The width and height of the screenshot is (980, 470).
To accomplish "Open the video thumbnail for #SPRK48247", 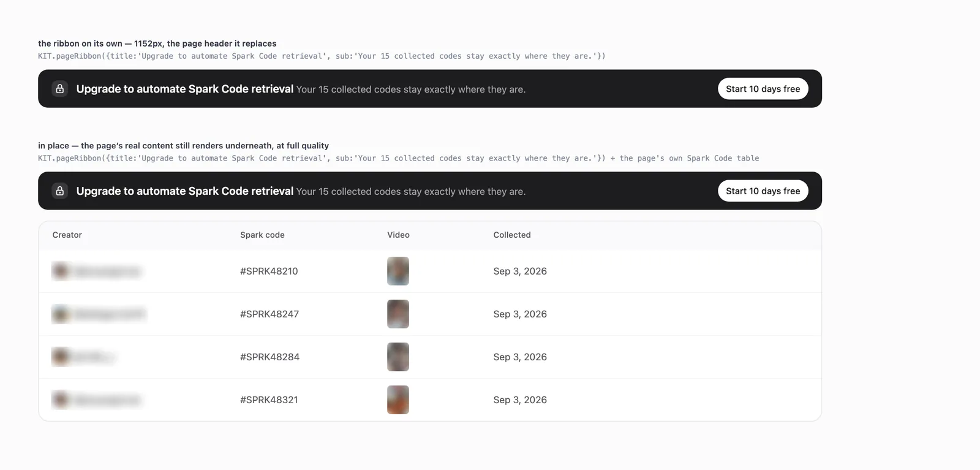I will [x=398, y=314].
